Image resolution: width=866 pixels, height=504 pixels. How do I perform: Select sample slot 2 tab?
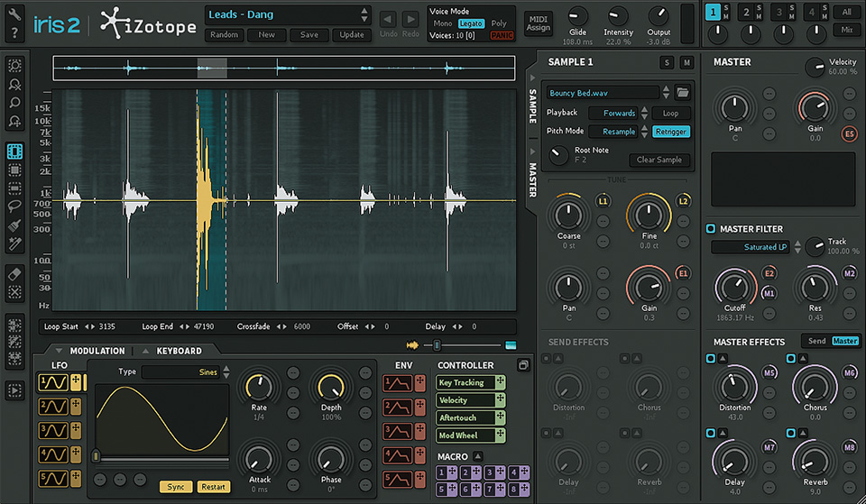click(746, 12)
